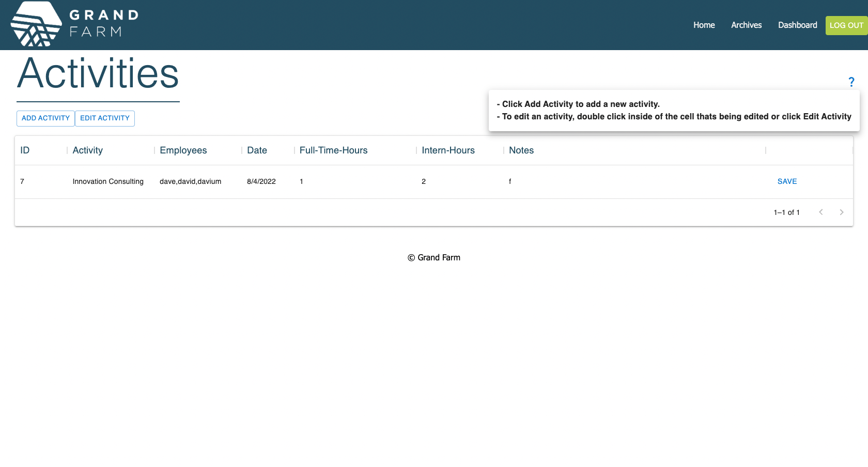Viewport: 868px width, 467px height.
Task: Go to the Dashboard
Action: tap(797, 25)
